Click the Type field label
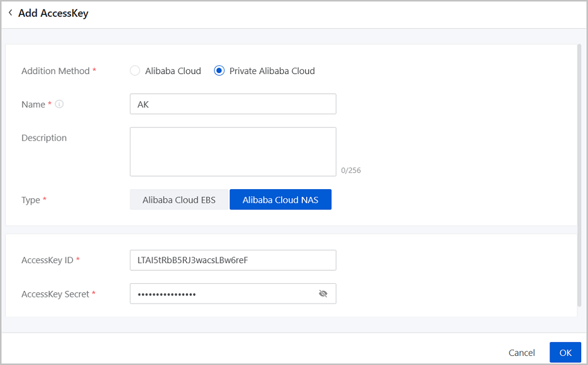The image size is (588, 365). 30,200
